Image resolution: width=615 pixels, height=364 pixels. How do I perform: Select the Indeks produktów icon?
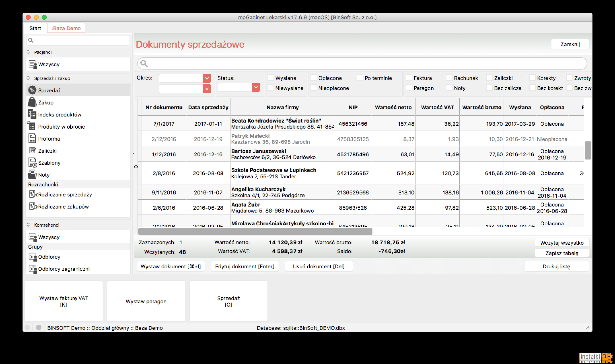tap(32, 114)
